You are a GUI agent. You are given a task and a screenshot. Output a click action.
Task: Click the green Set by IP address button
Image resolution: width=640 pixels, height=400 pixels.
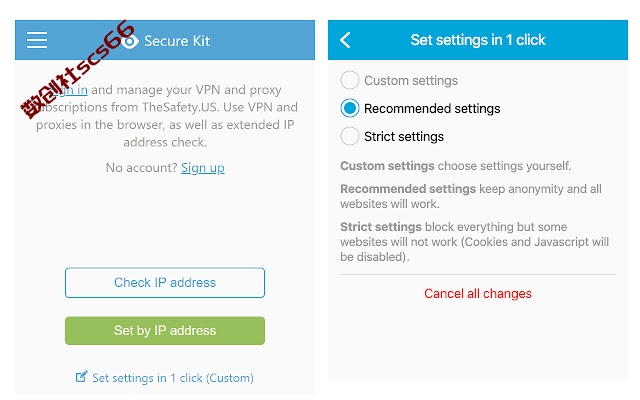(x=165, y=330)
